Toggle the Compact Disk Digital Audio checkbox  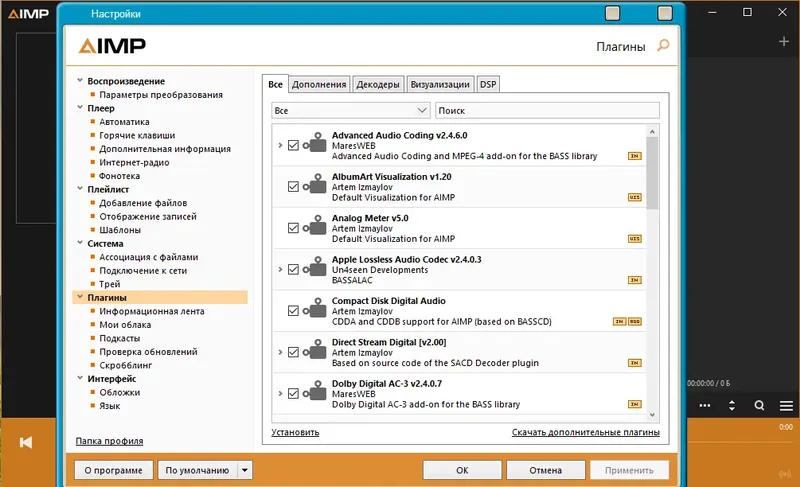pos(293,311)
